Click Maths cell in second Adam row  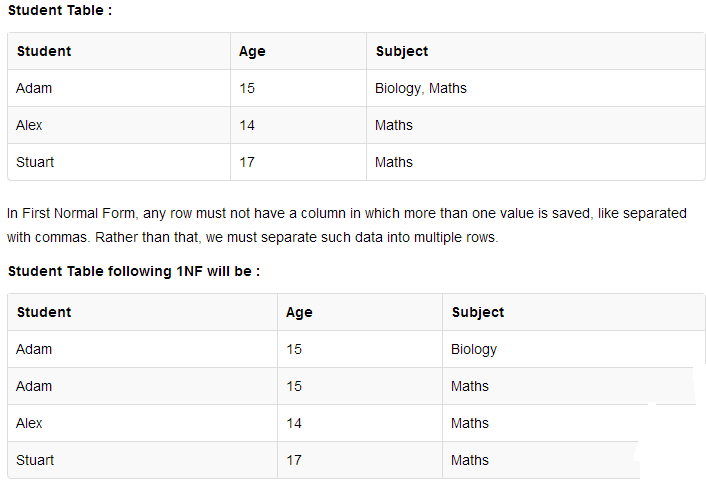coord(470,386)
